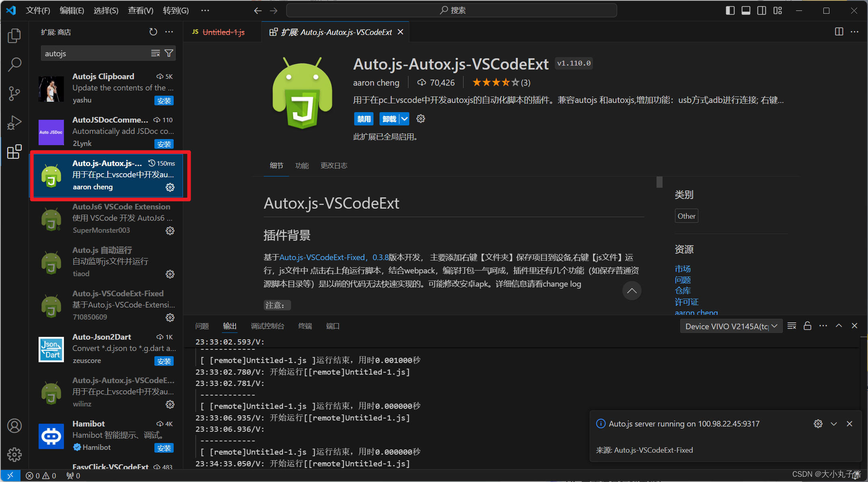
Task: Clear the output panel
Action: tap(791, 326)
